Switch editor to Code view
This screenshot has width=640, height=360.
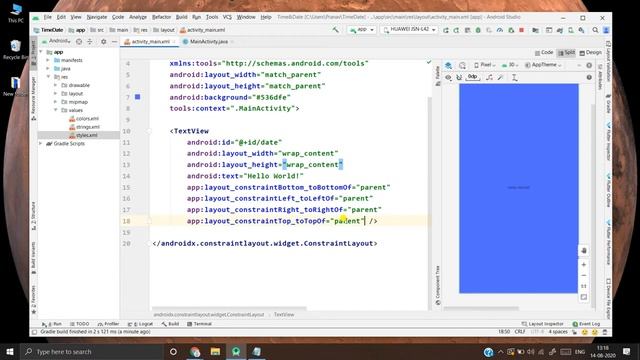pos(544,53)
